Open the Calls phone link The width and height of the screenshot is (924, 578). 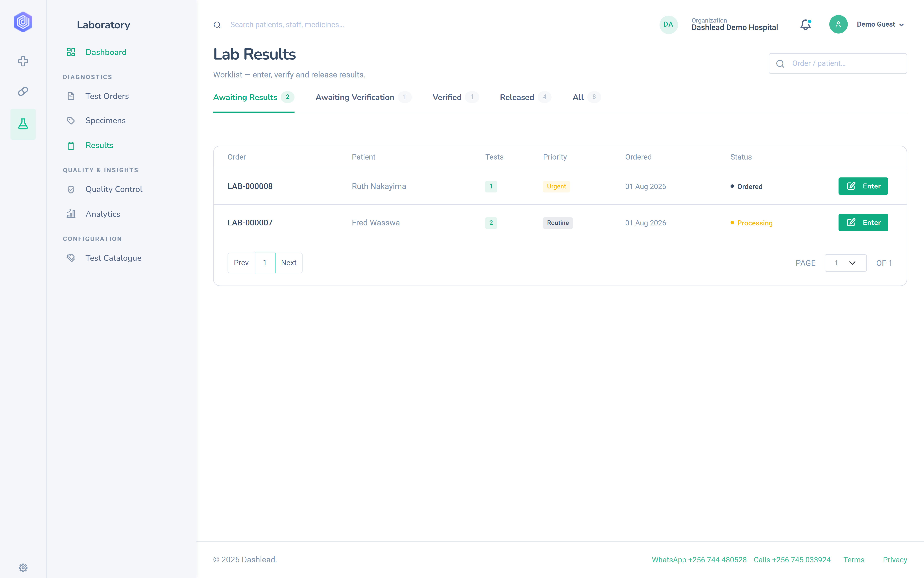point(792,560)
